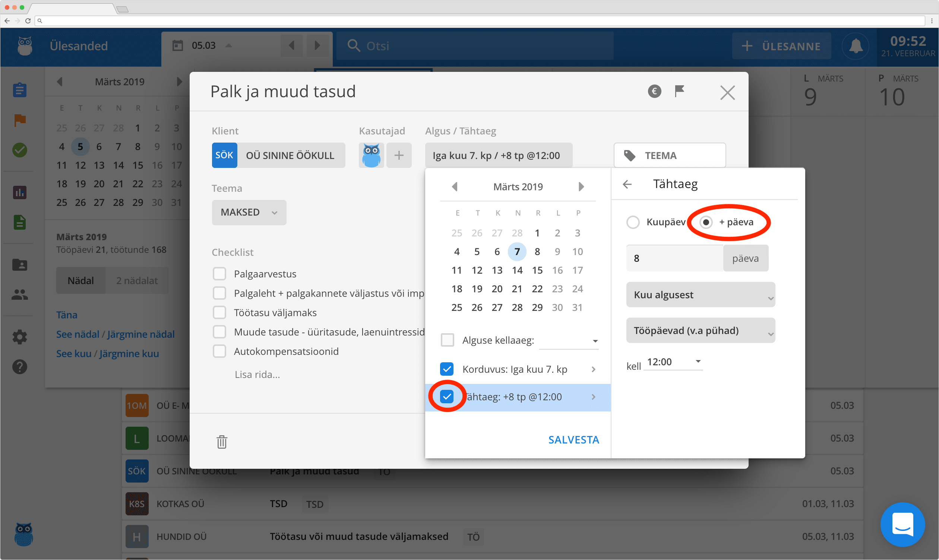The height and width of the screenshot is (560, 939).
Task: Open the help question mark icon
Action: click(20, 367)
